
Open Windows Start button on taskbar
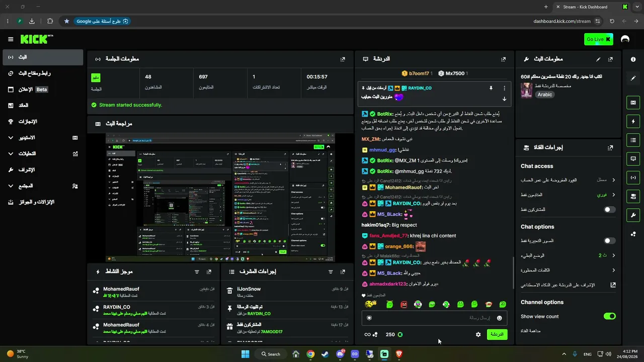(x=245, y=354)
